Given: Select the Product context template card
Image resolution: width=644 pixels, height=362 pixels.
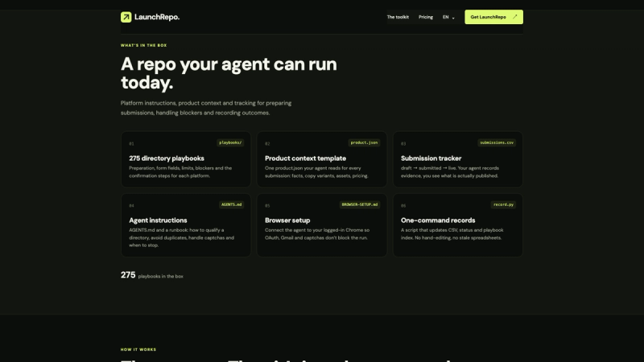Looking at the screenshot, I should pyautogui.click(x=321, y=159).
